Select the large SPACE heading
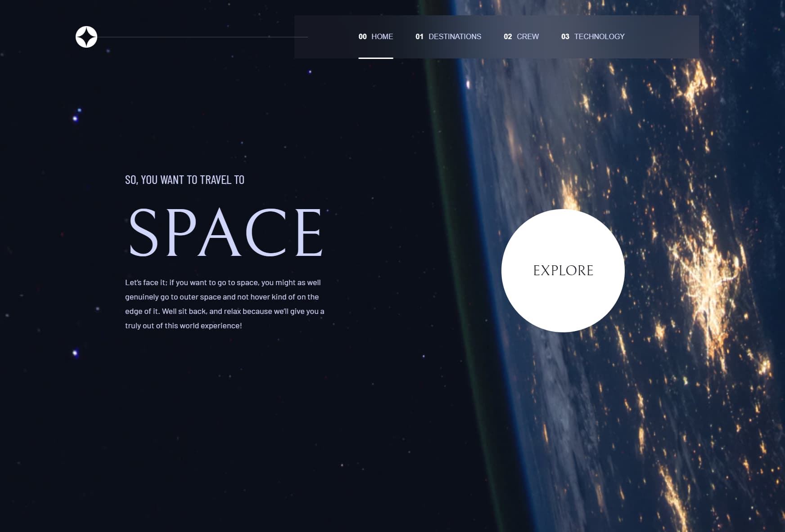 click(x=226, y=232)
